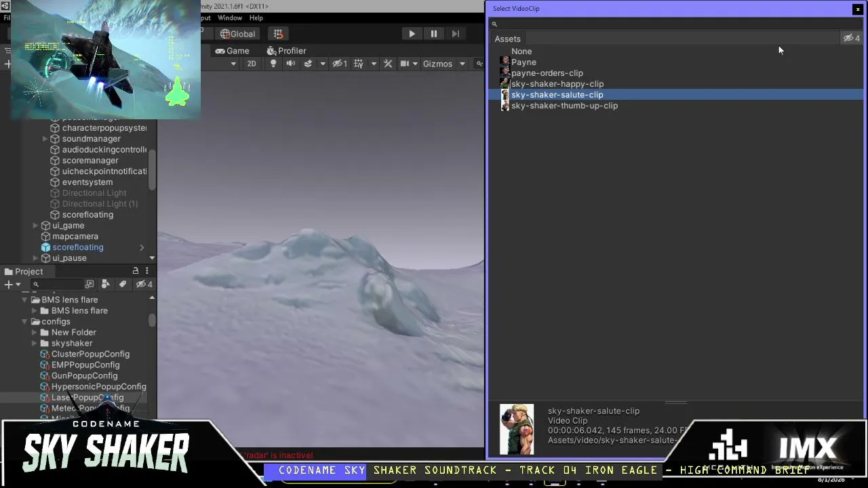Toggle hidden packages eye in Project panel
This screenshot has height=488, width=868.
(144, 285)
